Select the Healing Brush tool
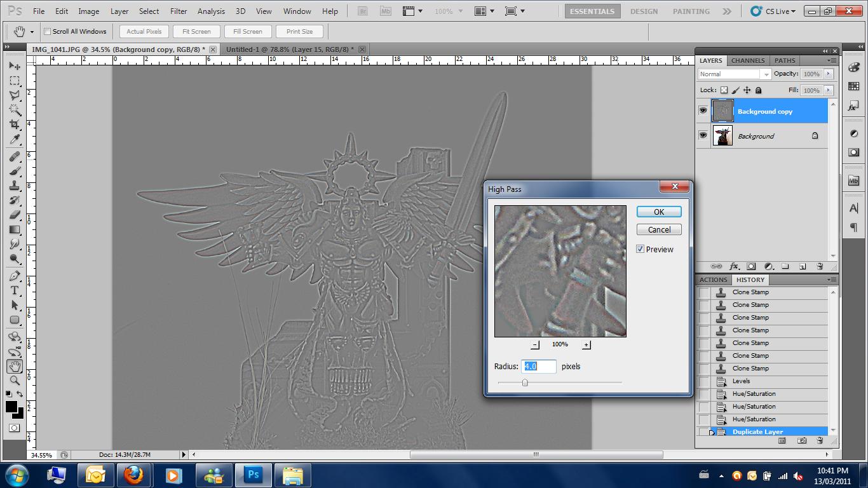Viewport: 868px width, 488px height. pos(15,156)
